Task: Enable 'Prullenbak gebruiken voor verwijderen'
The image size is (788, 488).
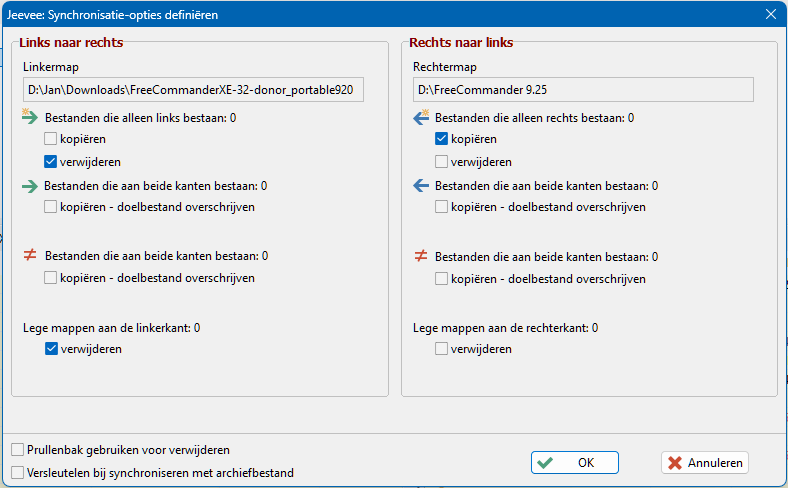Action: [18, 450]
